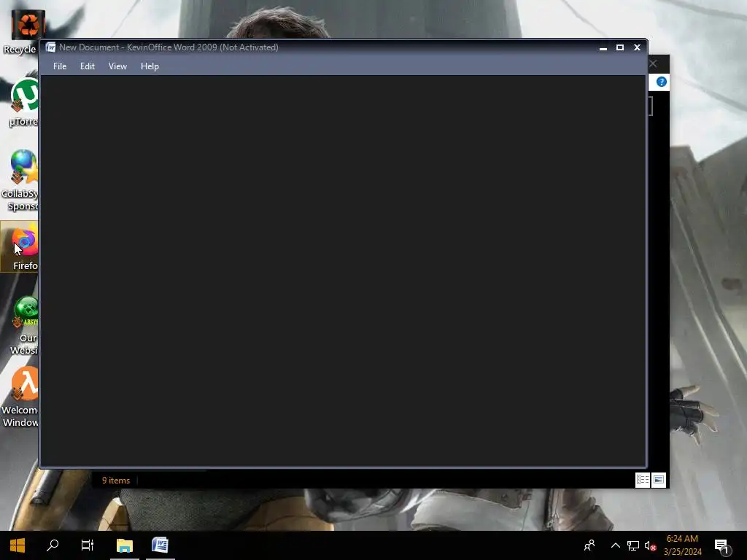The image size is (747, 560).
Task: Maximize the KevinOffice Word window
Action: (x=620, y=47)
